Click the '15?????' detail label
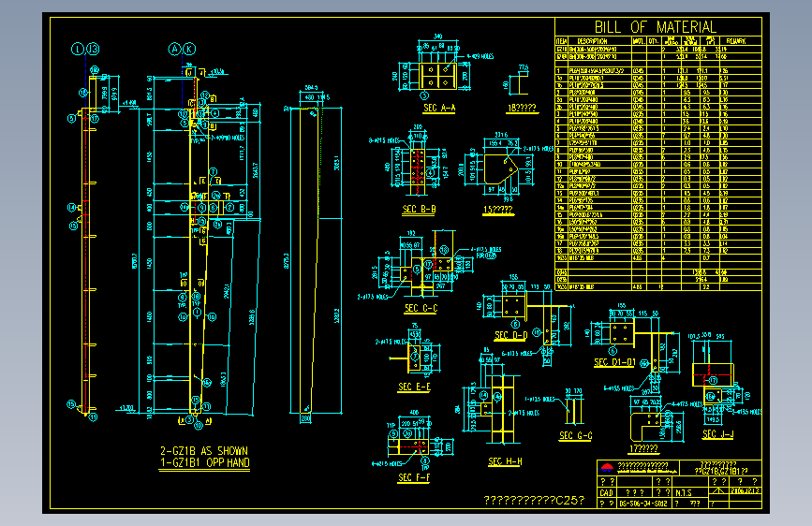 [497, 210]
